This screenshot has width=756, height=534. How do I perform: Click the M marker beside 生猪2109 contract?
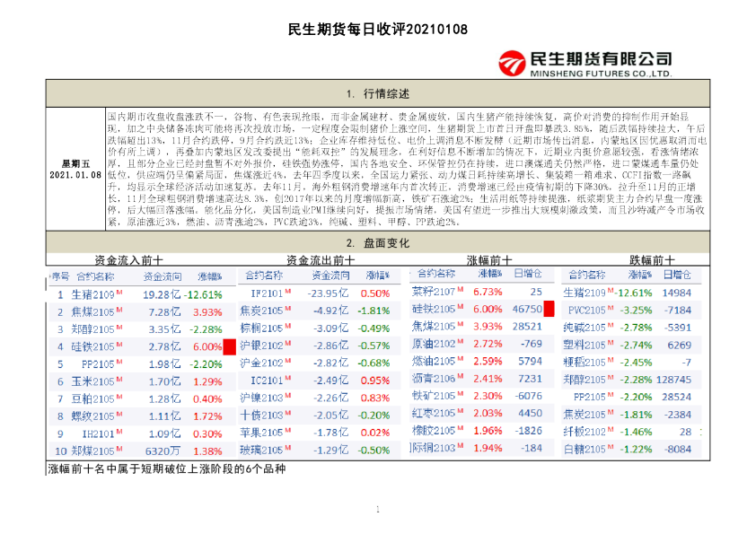[119, 293]
